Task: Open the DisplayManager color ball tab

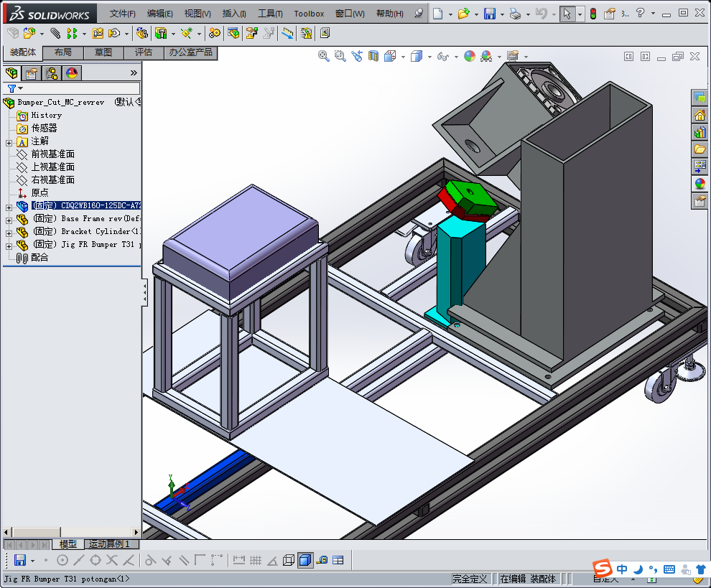Action: [x=71, y=73]
